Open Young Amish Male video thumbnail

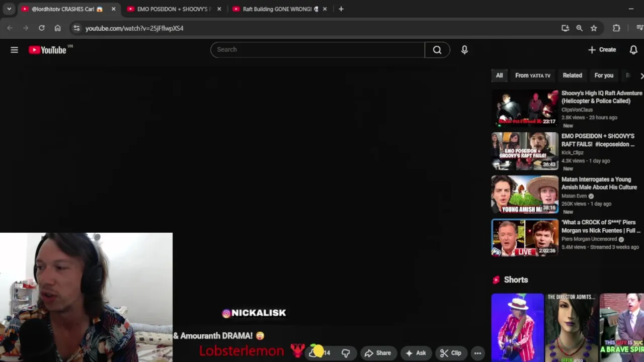pyautogui.click(x=525, y=195)
